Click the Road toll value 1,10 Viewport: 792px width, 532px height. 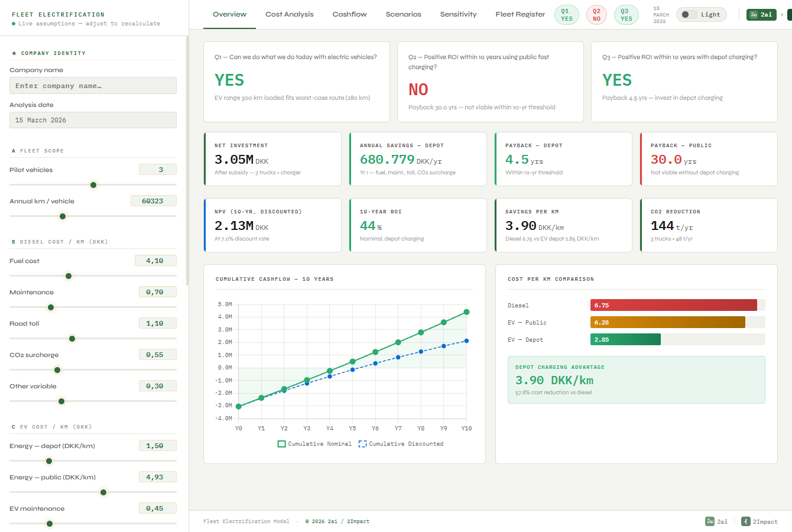pyautogui.click(x=157, y=323)
